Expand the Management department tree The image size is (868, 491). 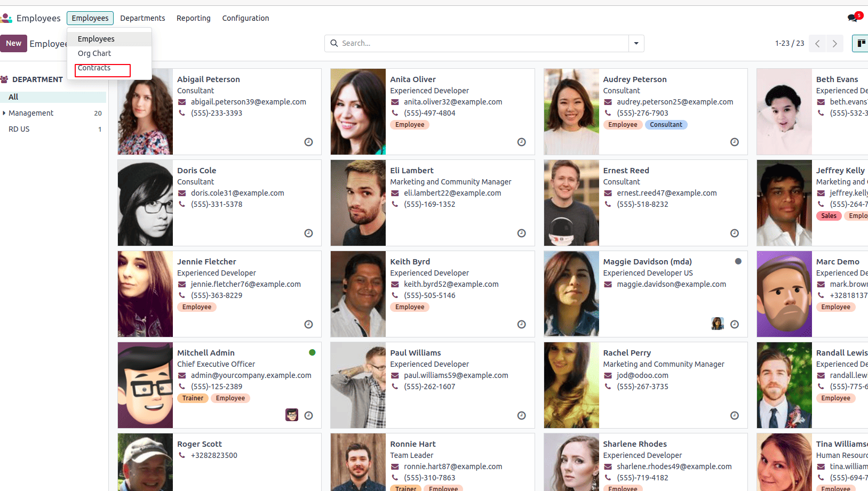(4, 113)
